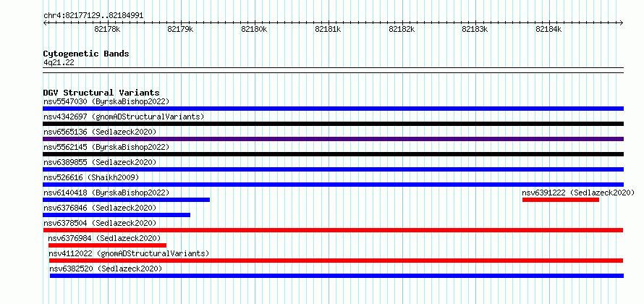Click the 82182k ruler tick label
The width and height of the screenshot is (644, 304).
click(x=402, y=29)
